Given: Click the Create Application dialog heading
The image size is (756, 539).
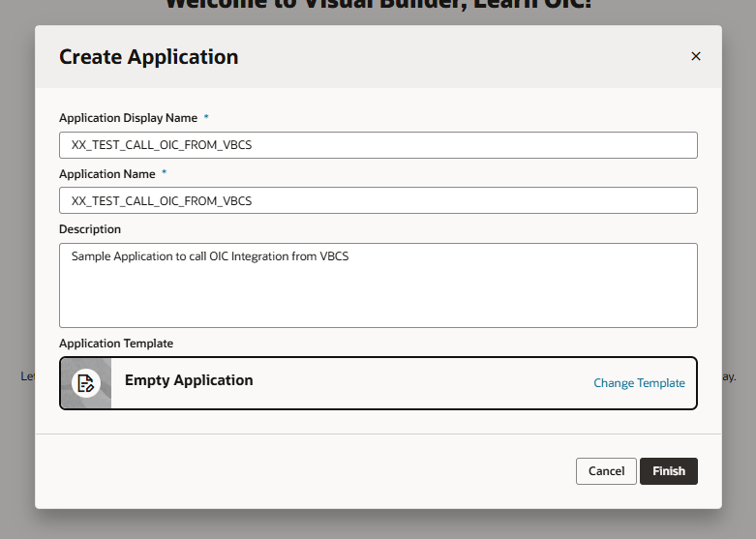Looking at the screenshot, I should pos(148,57).
